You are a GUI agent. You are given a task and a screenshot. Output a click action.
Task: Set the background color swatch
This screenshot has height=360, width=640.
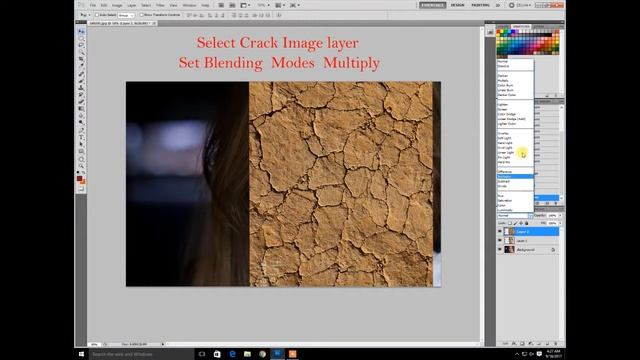83,182
